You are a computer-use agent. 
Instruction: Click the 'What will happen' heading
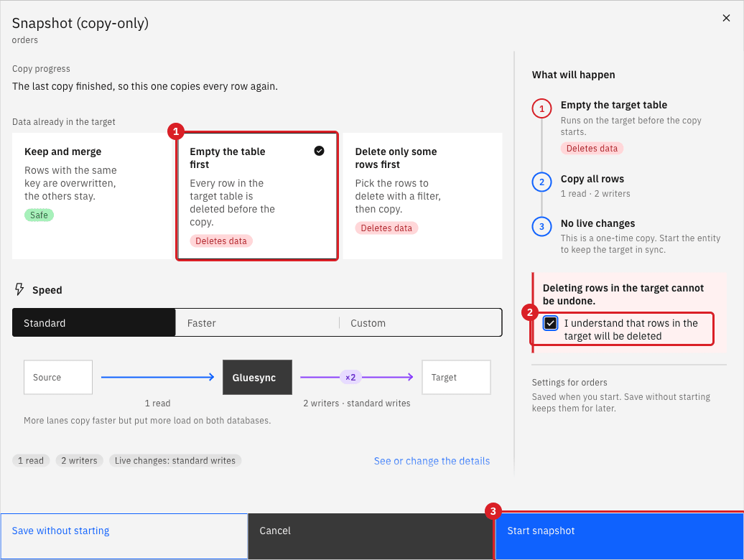coord(573,75)
